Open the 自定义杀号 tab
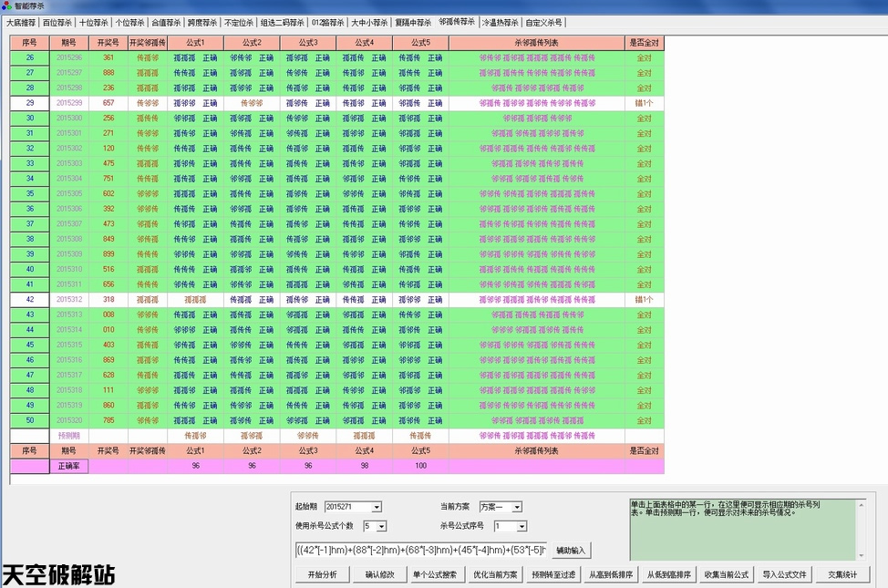 [544, 23]
